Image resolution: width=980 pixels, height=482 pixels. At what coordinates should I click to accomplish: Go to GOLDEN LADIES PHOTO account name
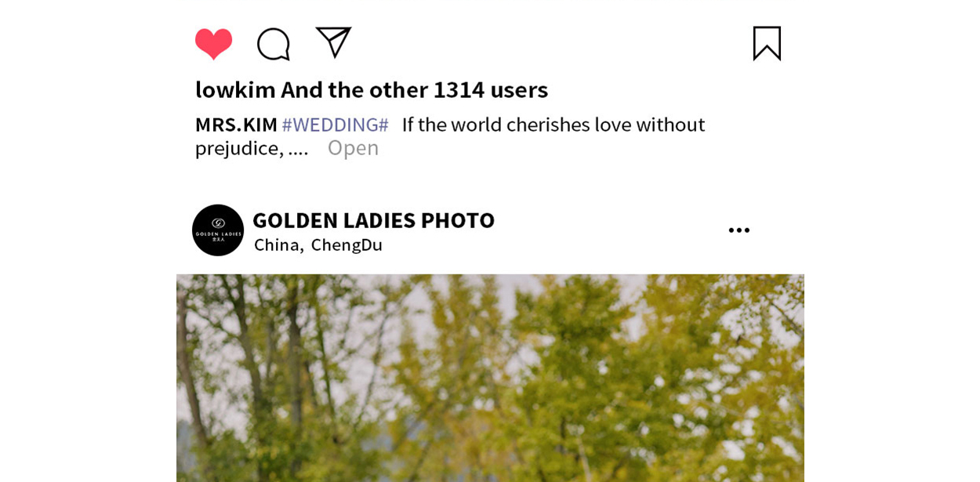373,220
